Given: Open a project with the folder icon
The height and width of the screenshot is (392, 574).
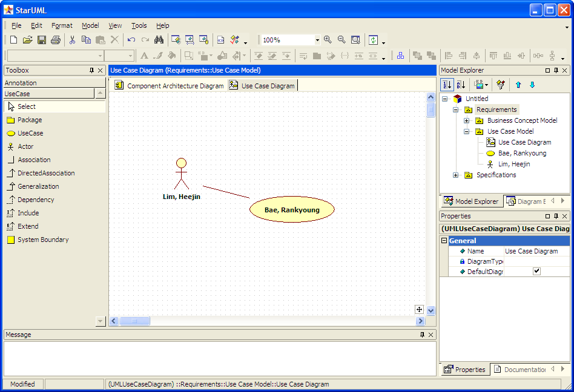Looking at the screenshot, I should coord(27,40).
